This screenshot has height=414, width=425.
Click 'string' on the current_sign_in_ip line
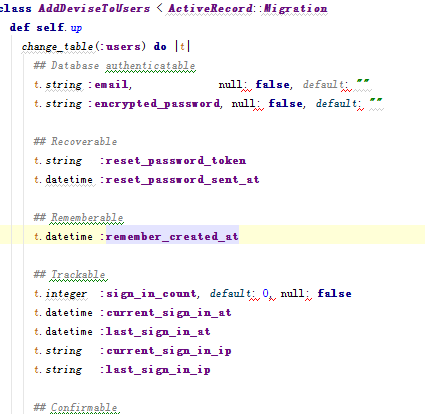[x=64, y=351]
